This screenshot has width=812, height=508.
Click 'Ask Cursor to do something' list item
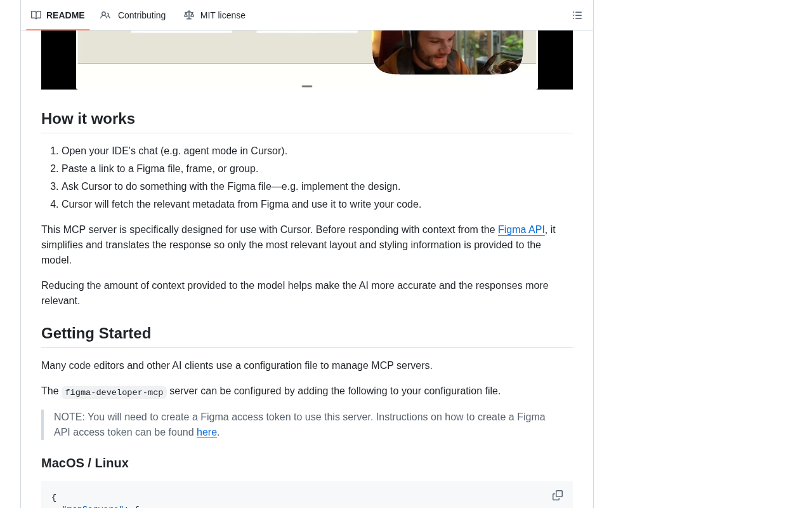pyautogui.click(x=231, y=187)
